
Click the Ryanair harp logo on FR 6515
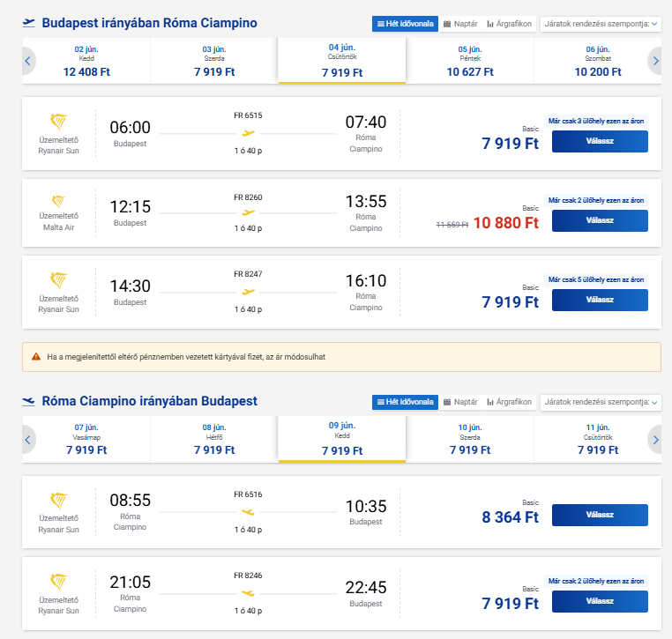pyautogui.click(x=59, y=122)
